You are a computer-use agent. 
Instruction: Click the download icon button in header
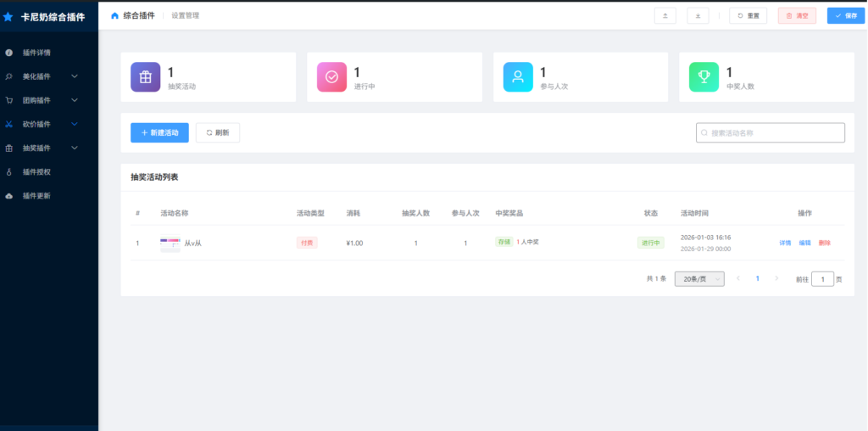697,15
